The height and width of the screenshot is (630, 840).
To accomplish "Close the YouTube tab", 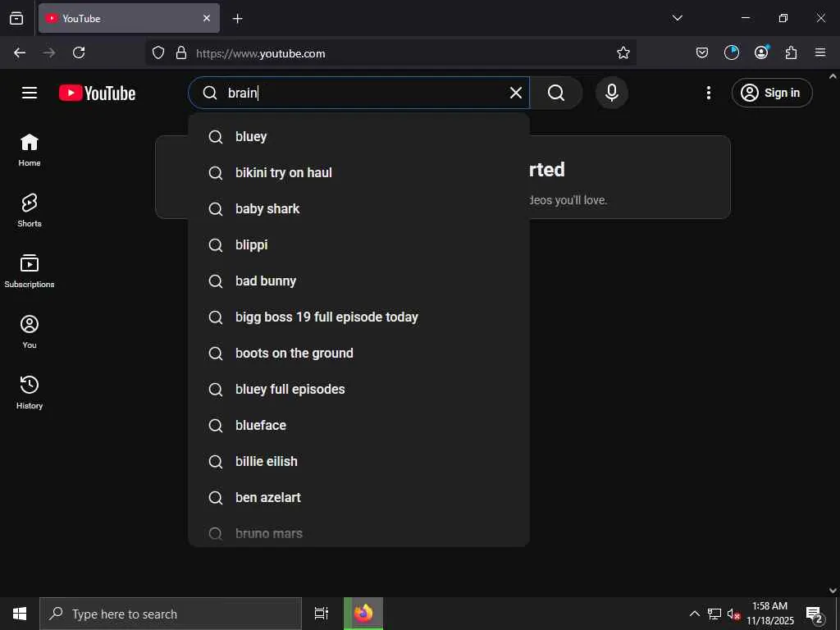I will tap(207, 18).
